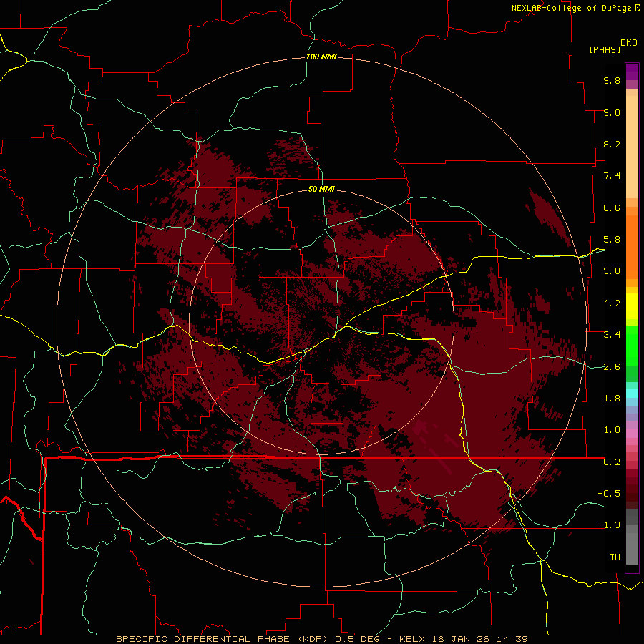Click the 50 NMI range ring label
The width and height of the screenshot is (644, 644).
321,189
